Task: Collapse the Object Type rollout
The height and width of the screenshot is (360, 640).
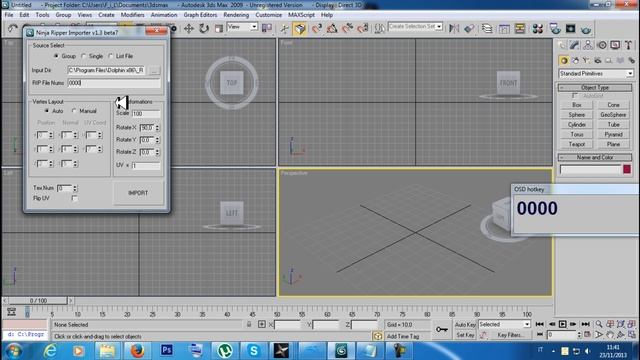Action: pos(595,87)
